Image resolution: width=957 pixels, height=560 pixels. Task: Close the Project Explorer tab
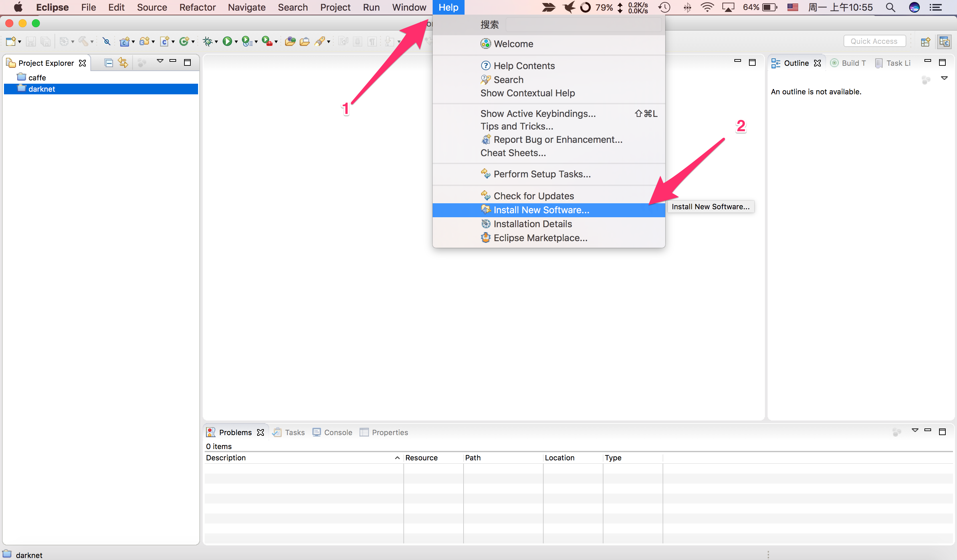[x=82, y=63]
